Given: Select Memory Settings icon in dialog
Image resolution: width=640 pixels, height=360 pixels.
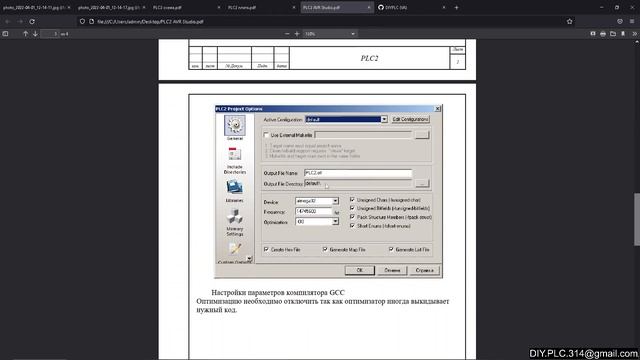Looking at the screenshot, I should pos(235,222).
